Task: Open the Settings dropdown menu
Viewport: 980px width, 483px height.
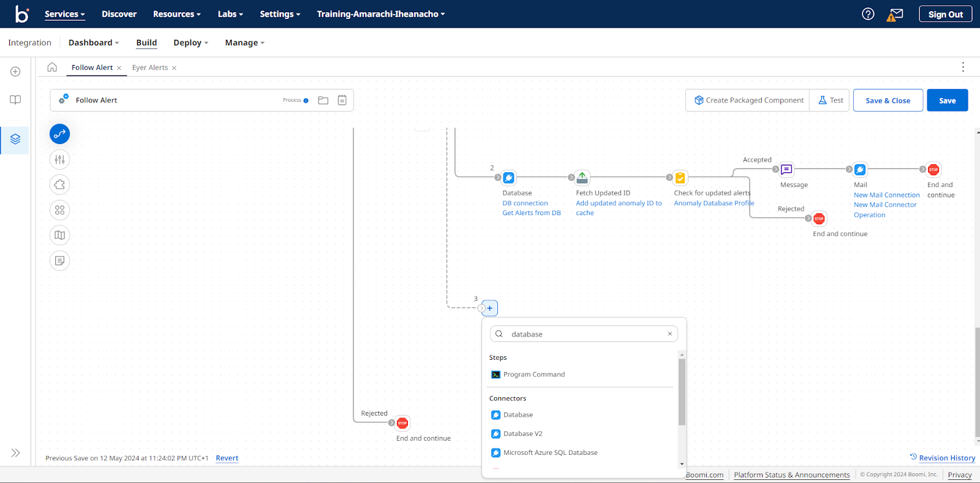Action: pos(280,14)
